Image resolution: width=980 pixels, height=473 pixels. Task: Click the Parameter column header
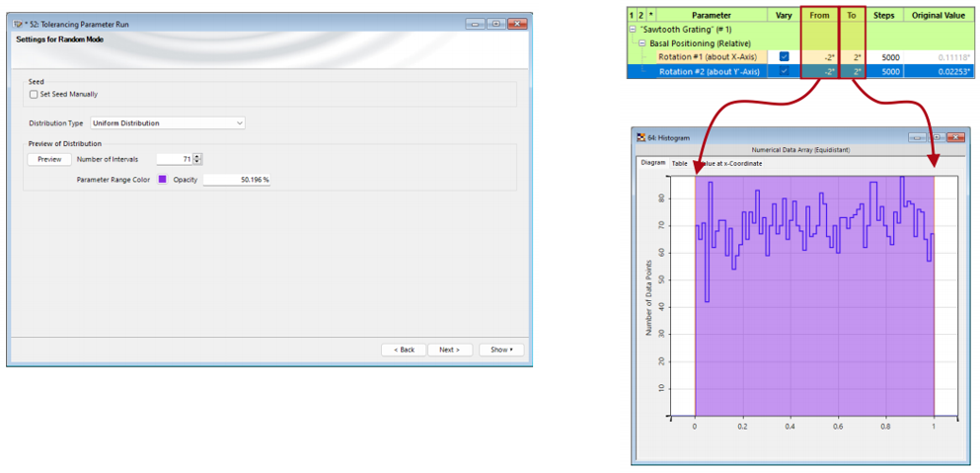pos(710,15)
